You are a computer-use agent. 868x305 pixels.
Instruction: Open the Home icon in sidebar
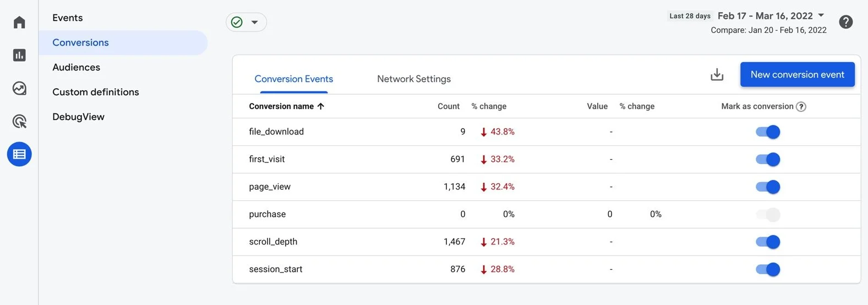coord(19,22)
